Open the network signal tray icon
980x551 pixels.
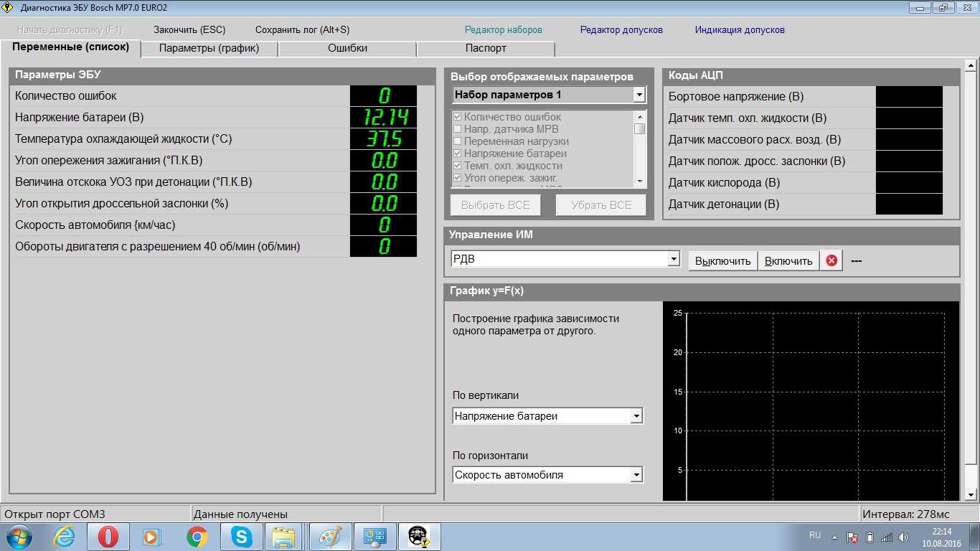pyautogui.click(x=887, y=537)
